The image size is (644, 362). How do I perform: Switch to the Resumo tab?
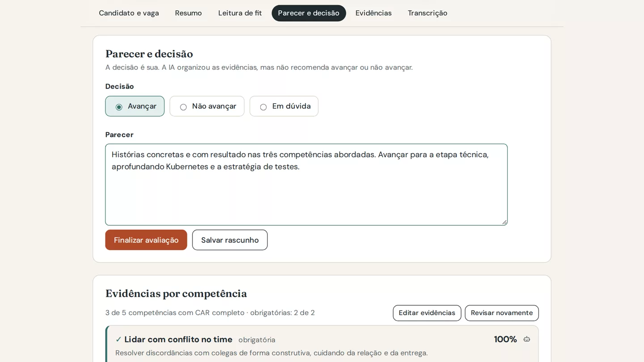point(188,13)
